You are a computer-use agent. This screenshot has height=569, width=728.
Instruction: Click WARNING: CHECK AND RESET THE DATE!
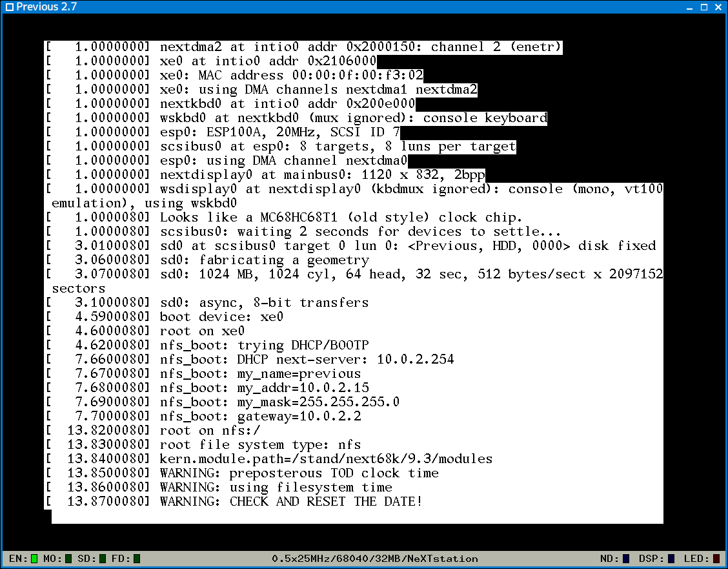[x=234, y=502]
